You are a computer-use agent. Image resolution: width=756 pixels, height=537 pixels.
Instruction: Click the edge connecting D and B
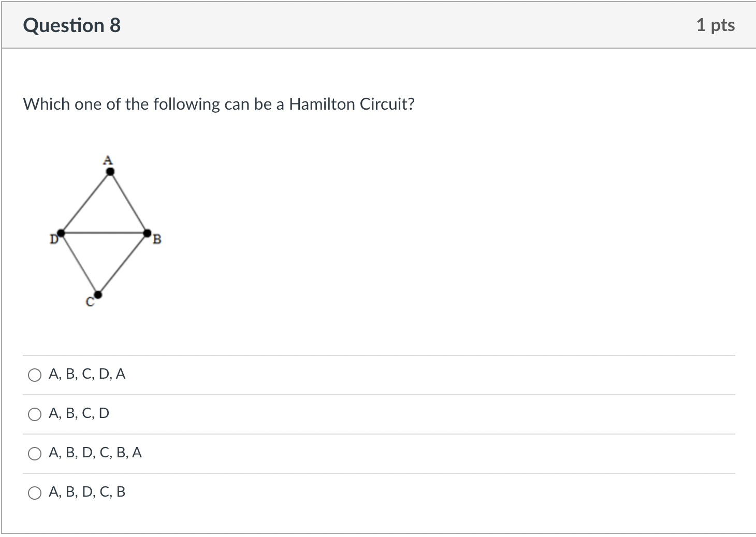pyautogui.click(x=104, y=233)
